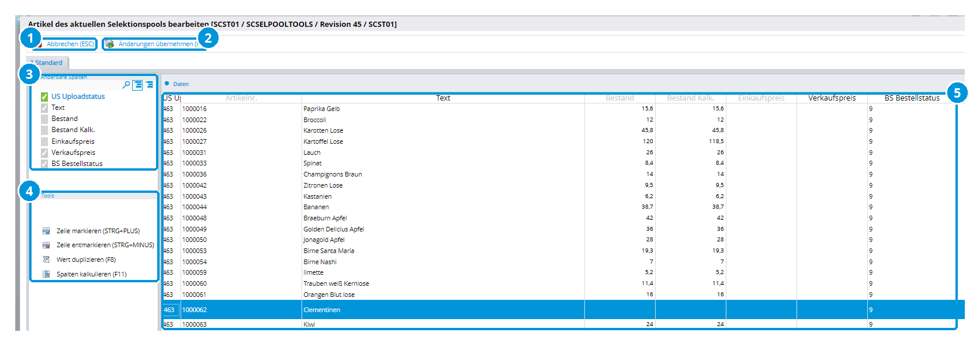Click the Artikelnr. column header

(241, 98)
